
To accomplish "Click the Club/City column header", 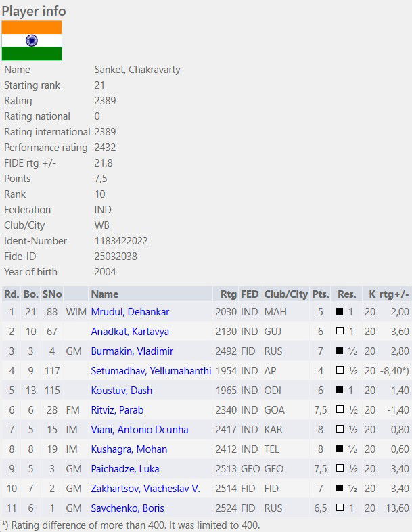I will click(x=285, y=294).
